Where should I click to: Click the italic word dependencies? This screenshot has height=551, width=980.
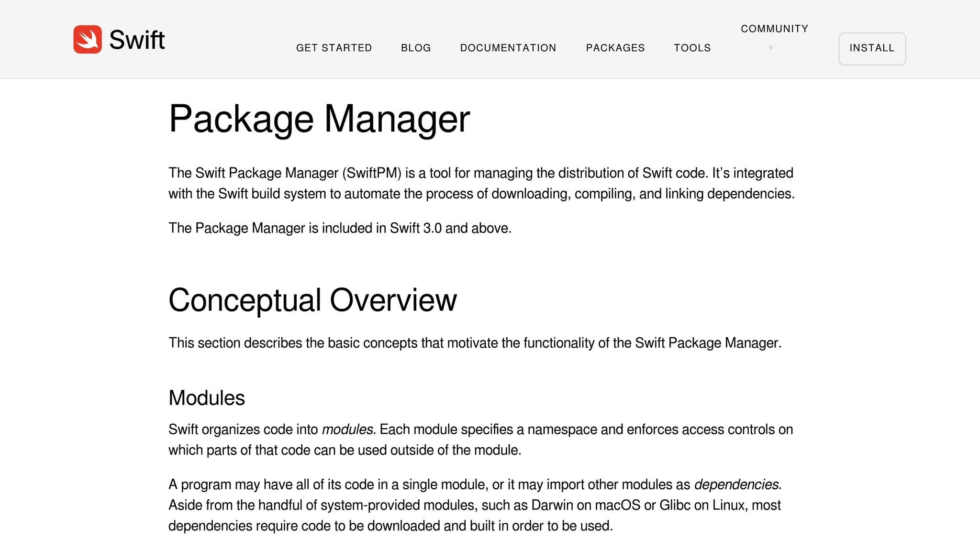[x=736, y=485]
